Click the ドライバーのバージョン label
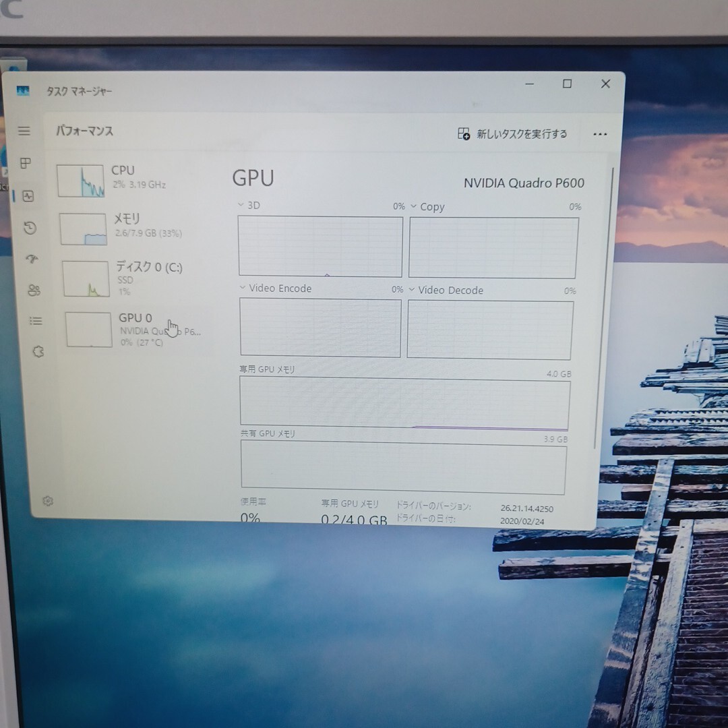 (x=433, y=506)
